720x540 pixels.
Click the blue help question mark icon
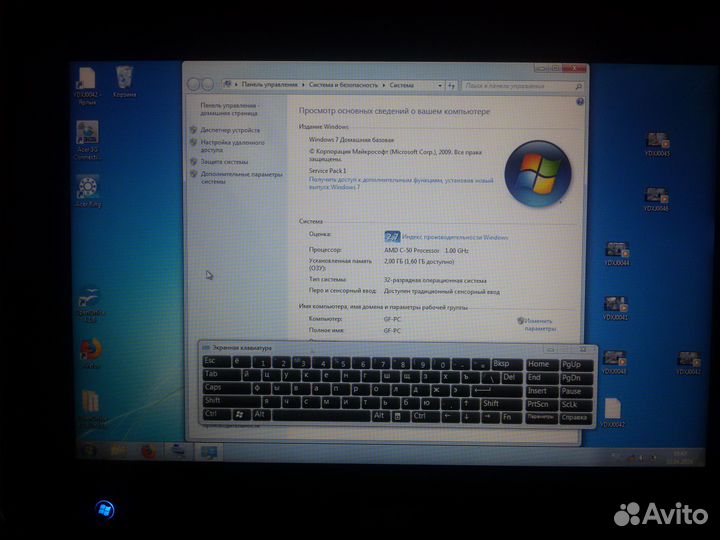[x=579, y=102]
